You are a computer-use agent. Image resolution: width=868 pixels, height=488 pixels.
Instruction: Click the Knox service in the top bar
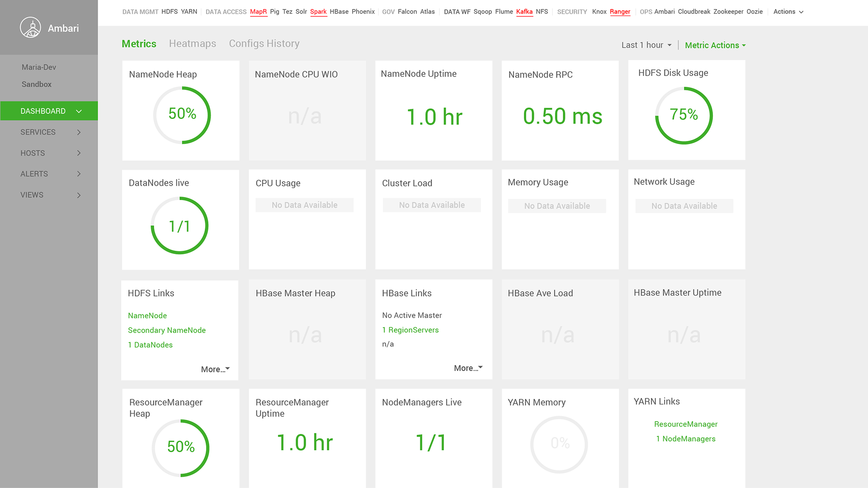599,12
